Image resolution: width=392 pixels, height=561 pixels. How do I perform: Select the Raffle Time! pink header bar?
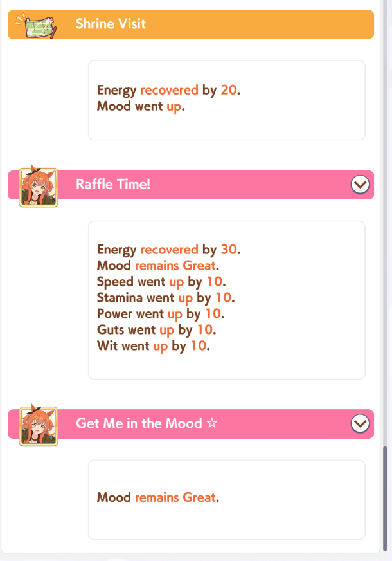191,185
